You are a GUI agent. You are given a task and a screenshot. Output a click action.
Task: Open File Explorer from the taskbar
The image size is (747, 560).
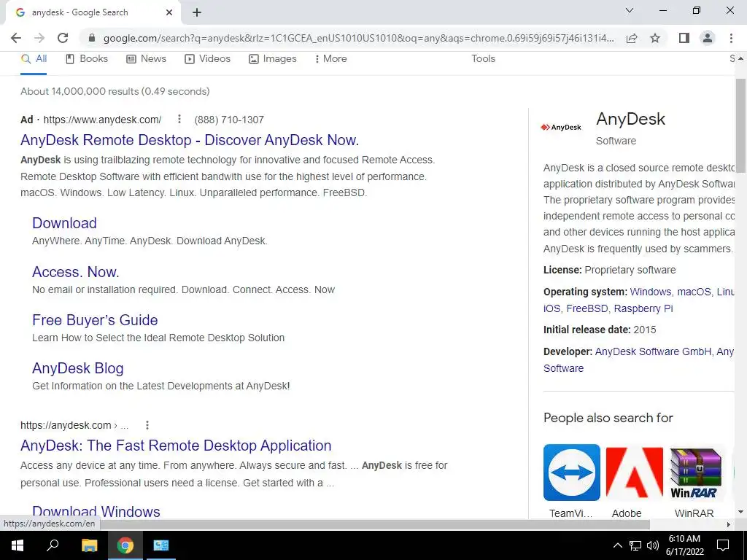coord(89,545)
